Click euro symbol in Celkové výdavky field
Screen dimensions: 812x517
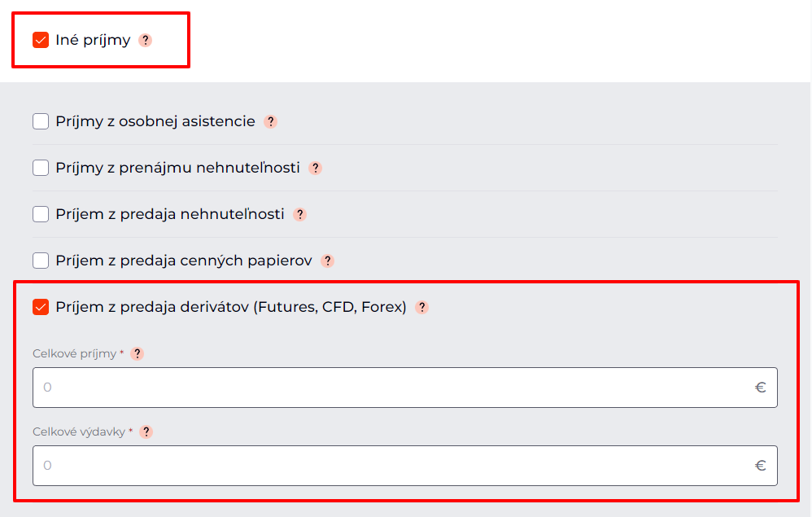[x=760, y=466]
